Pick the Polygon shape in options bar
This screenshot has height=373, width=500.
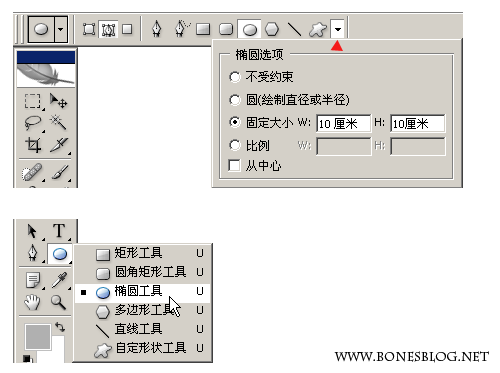coord(272,29)
